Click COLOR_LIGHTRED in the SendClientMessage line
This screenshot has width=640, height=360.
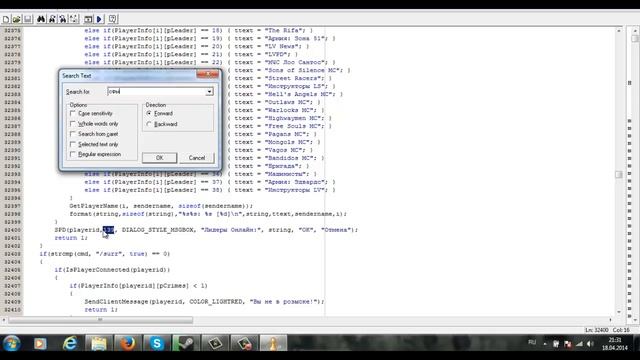pos(216,302)
